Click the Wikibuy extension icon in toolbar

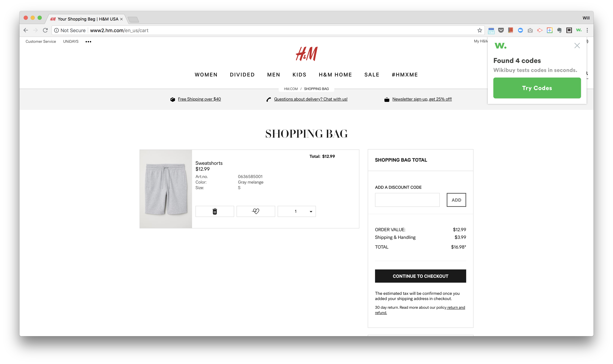coord(579,30)
